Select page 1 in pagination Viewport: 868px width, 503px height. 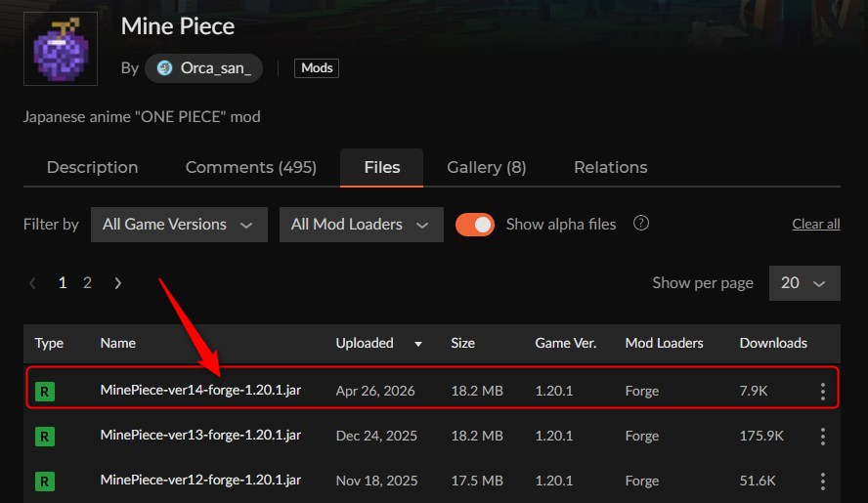tap(63, 283)
